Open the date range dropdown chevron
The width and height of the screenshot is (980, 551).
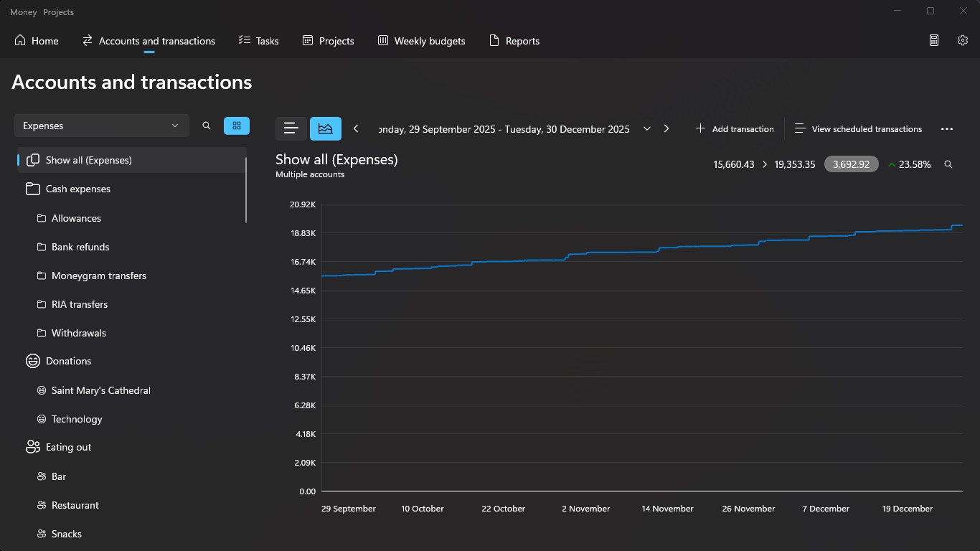click(647, 128)
